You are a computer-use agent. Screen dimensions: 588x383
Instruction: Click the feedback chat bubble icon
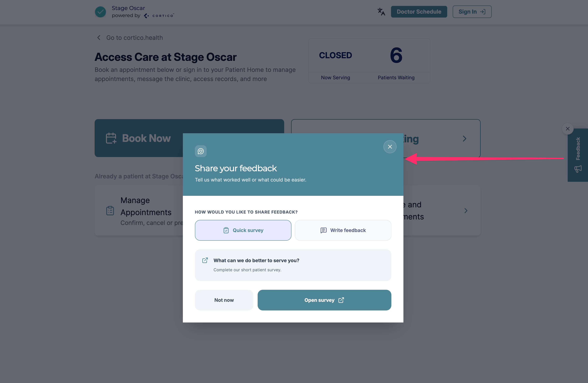coord(201,151)
